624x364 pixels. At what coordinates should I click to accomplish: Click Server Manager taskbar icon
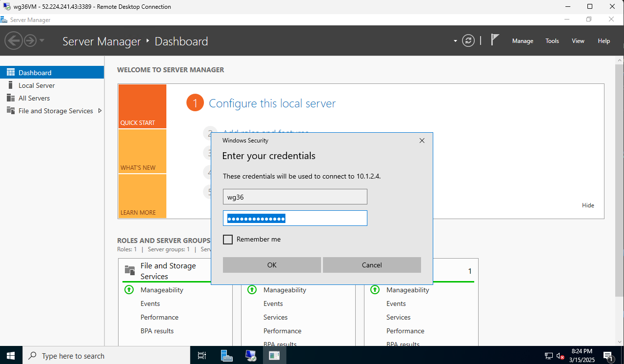(x=227, y=356)
